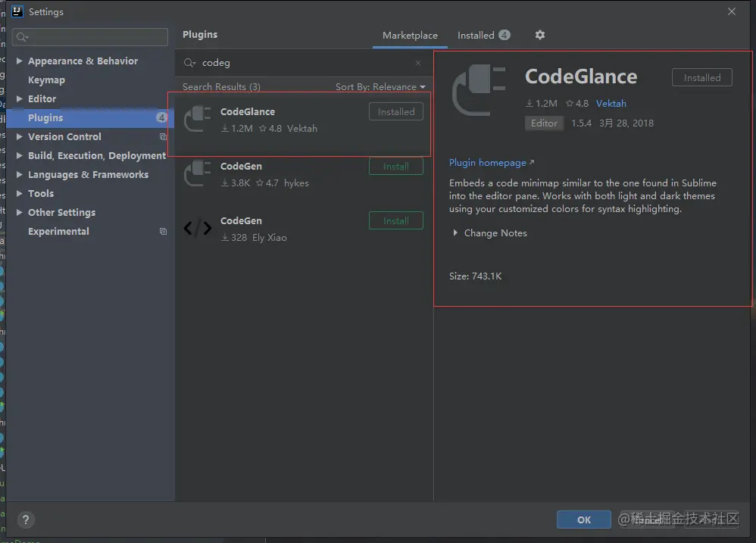Click the Installed button in the CodeGlance details
This screenshot has width=756, height=543.
[702, 77]
